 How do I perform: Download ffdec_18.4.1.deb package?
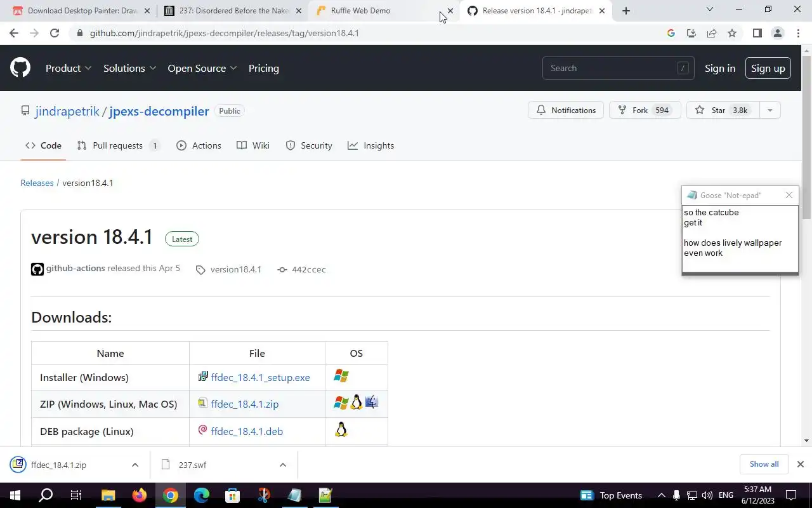click(247, 431)
